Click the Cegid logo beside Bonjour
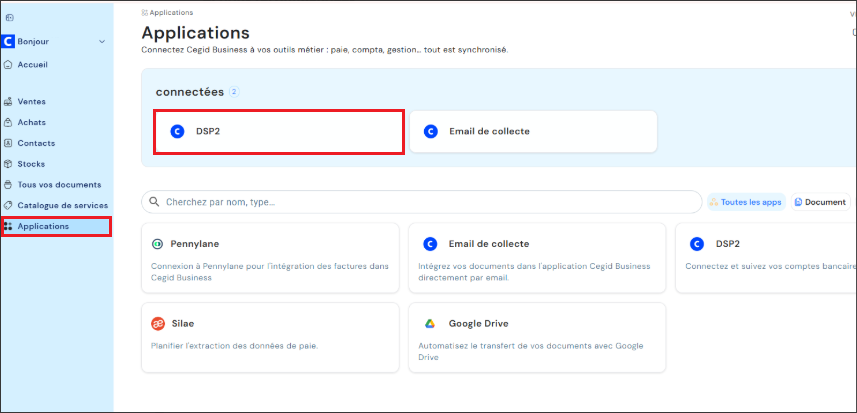Viewport: 857px width, 413px height. coord(8,42)
